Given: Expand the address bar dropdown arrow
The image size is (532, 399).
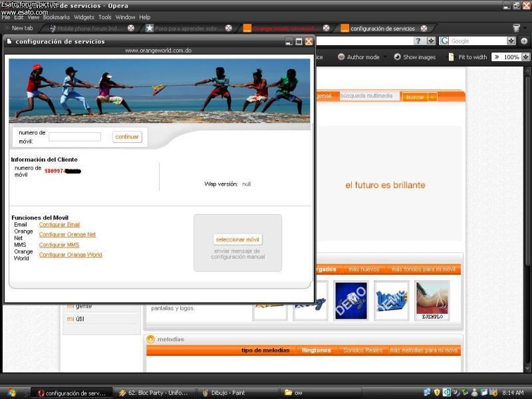Looking at the screenshot, I should pos(431,41).
